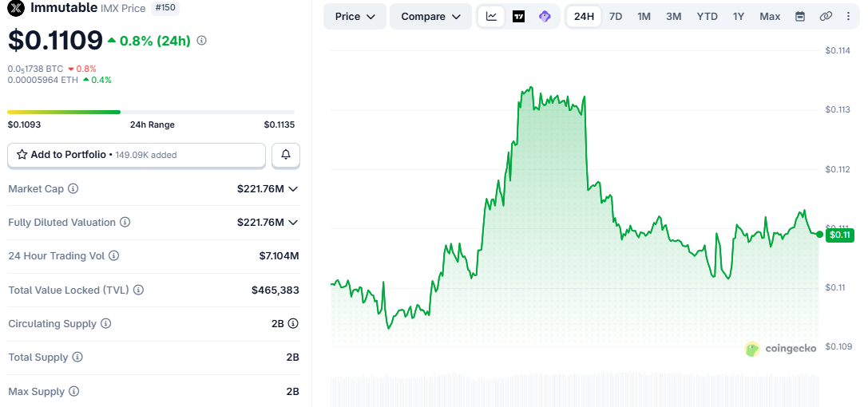868x407 pixels.
Task: Click the $7.104M trading volume value
Action: tap(279, 256)
